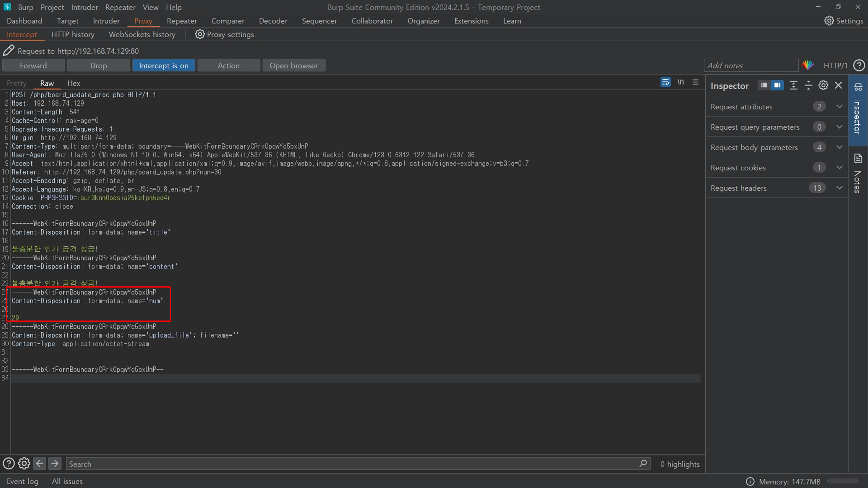
Task: Expand Request body parameters section
Action: pyautogui.click(x=777, y=147)
